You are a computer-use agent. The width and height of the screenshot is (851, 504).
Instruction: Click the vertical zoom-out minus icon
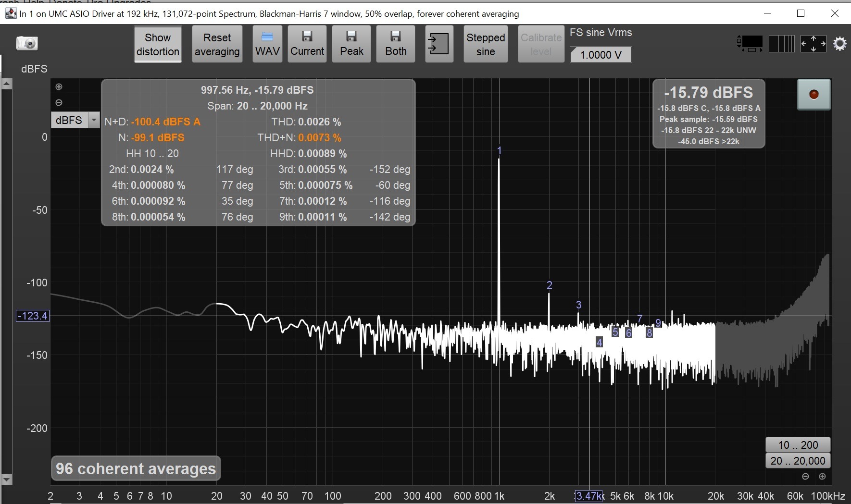59,102
